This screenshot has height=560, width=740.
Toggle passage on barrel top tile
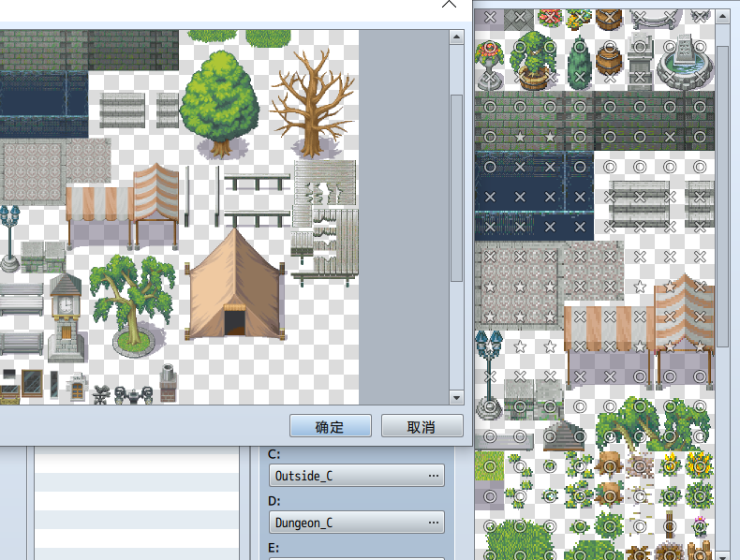(610, 47)
